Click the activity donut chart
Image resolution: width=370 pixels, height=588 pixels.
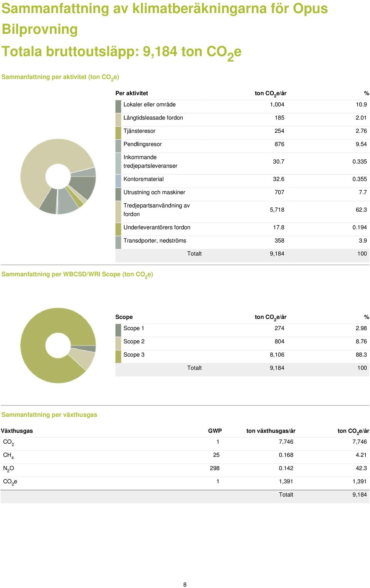pos(58,176)
